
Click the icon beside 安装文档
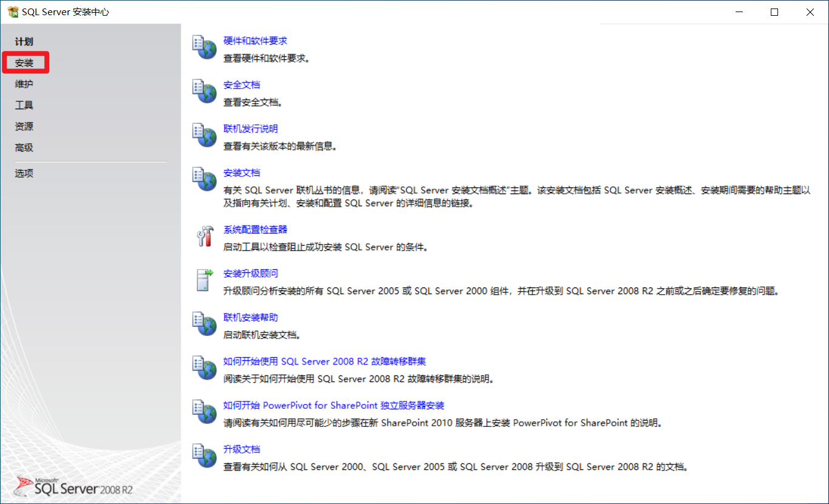pyautogui.click(x=204, y=179)
